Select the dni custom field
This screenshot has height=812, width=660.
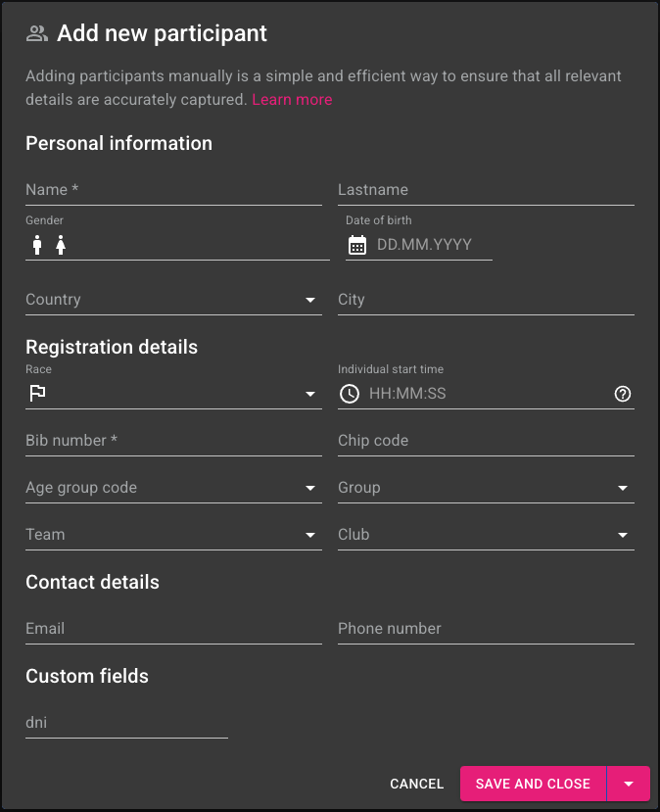tap(126, 723)
